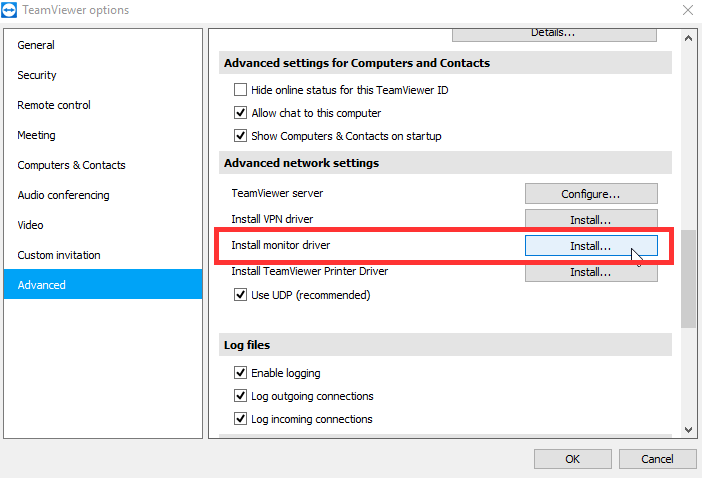Disable Show Computers & Contacts on startup
Image resolution: width=702 pixels, height=478 pixels.
pos(240,136)
